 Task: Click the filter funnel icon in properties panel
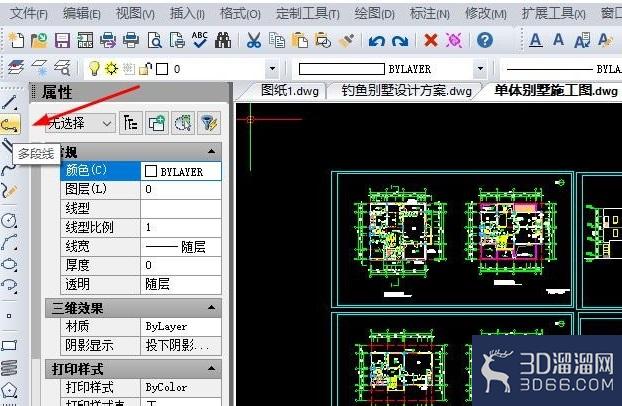209,123
